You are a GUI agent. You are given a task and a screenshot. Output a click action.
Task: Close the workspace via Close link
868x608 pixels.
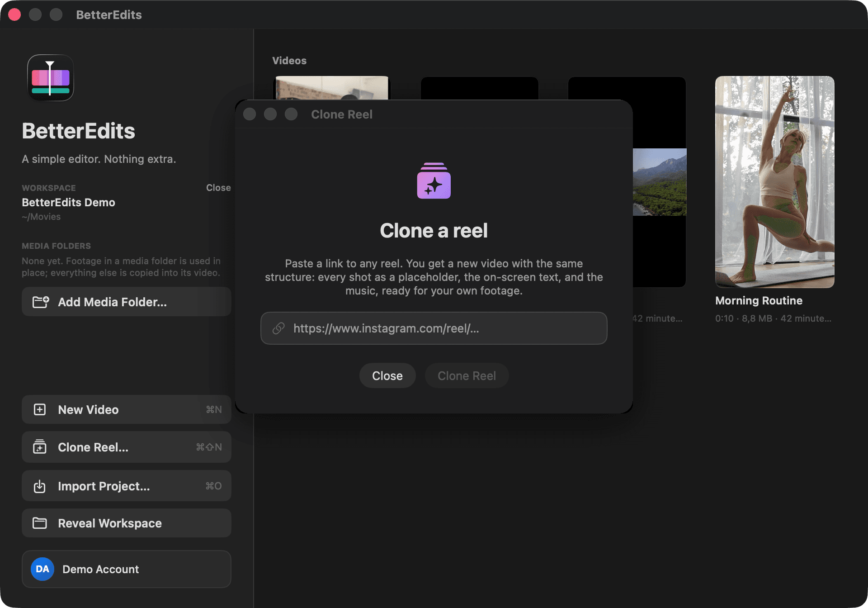pyautogui.click(x=218, y=188)
